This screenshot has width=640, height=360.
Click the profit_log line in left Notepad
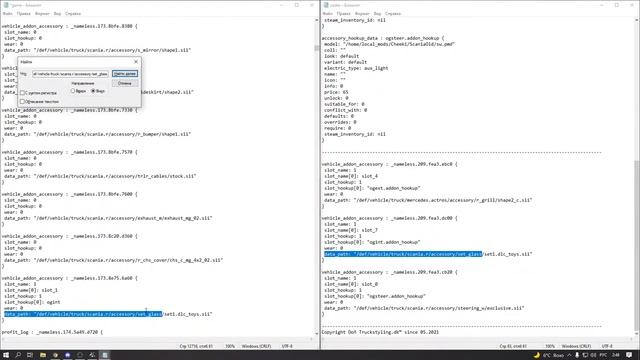(x=52, y=332)
